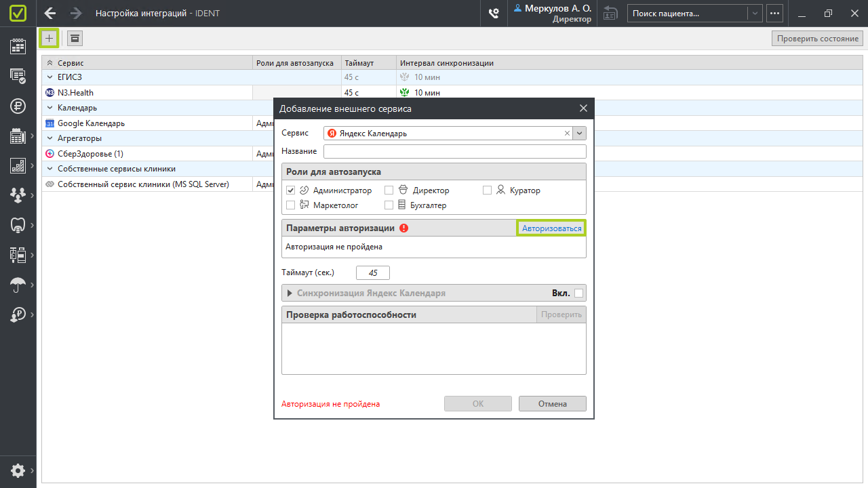Open the ruble payments sidebar icon

(18, 106)
